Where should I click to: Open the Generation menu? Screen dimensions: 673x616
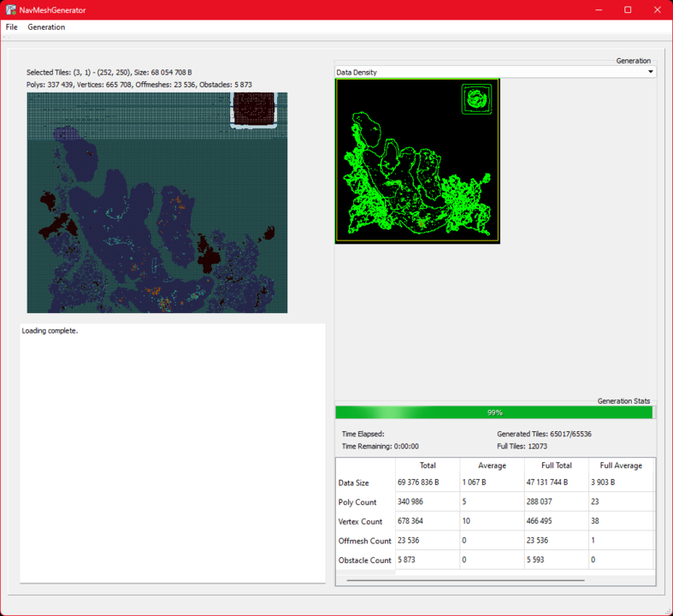coord(46,27)
